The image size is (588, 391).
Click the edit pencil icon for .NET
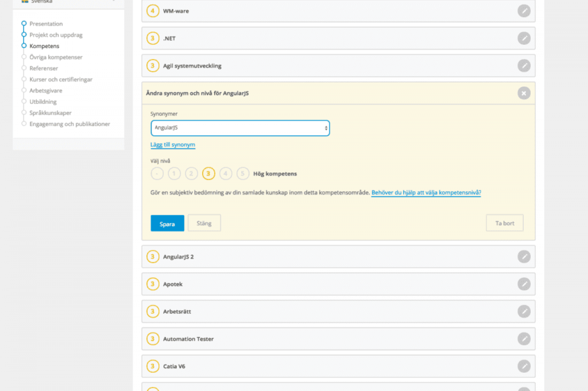tap(524, 39)
